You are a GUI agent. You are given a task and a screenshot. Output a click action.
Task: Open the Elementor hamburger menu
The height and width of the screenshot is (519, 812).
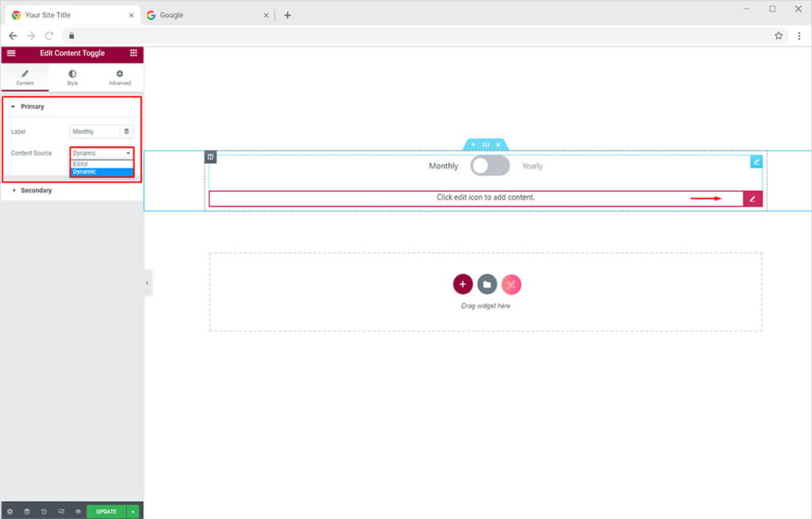[11, 53]
